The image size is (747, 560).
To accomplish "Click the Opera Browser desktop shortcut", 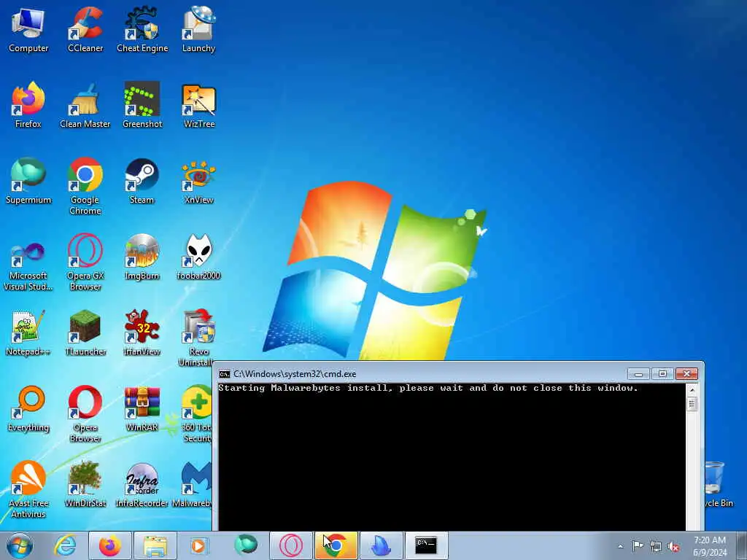I will 85,413.
